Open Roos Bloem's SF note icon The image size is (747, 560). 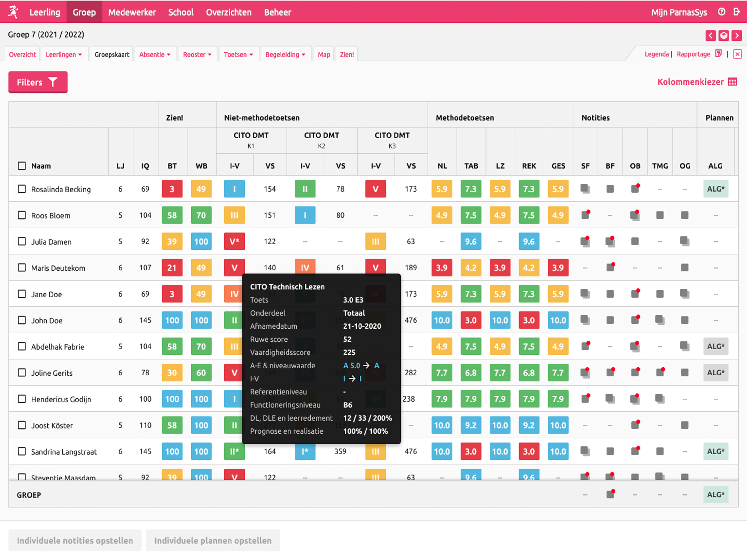(586, 215)
